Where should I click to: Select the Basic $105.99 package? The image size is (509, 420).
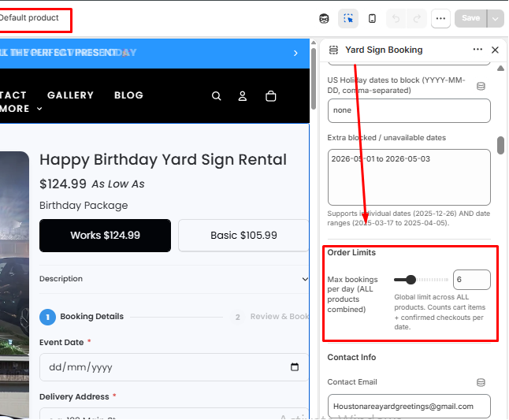243,236
